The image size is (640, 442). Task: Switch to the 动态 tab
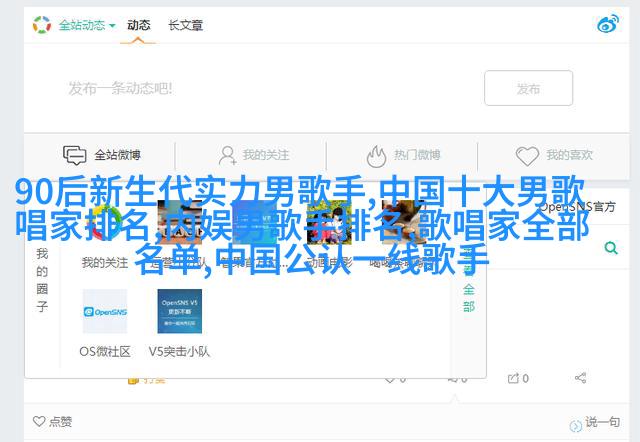pyautogui.click(x=138, y=25)
